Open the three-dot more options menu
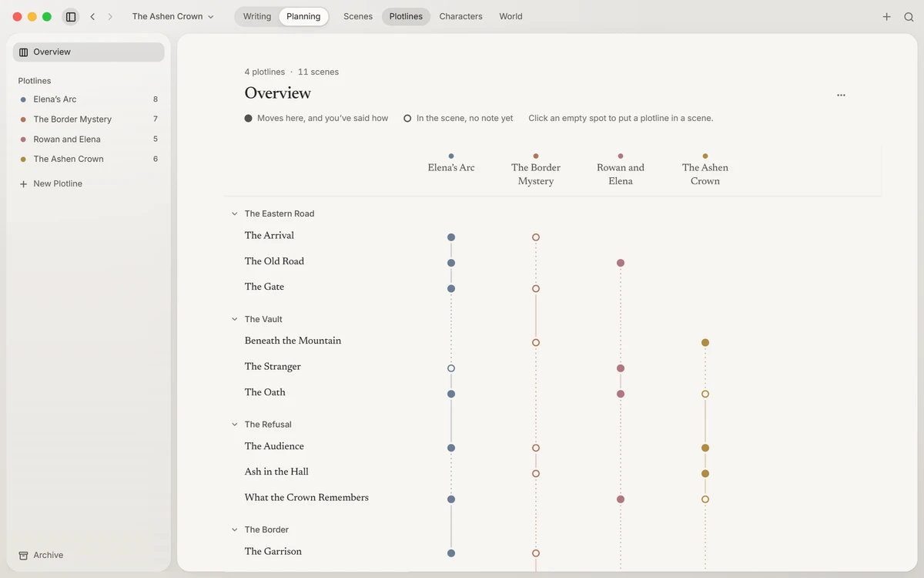This screenshot has height=578, width=924. [x=841, y=95]
